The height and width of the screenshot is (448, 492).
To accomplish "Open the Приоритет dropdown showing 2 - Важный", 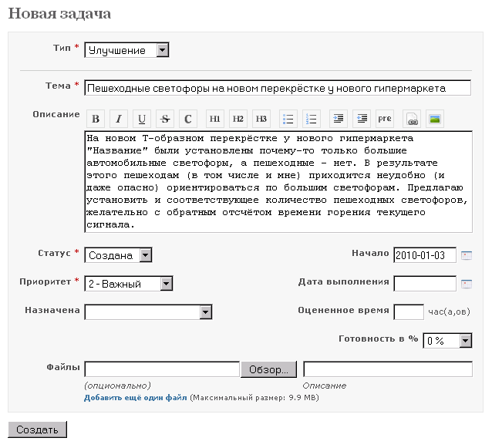I will coord(129,284).
